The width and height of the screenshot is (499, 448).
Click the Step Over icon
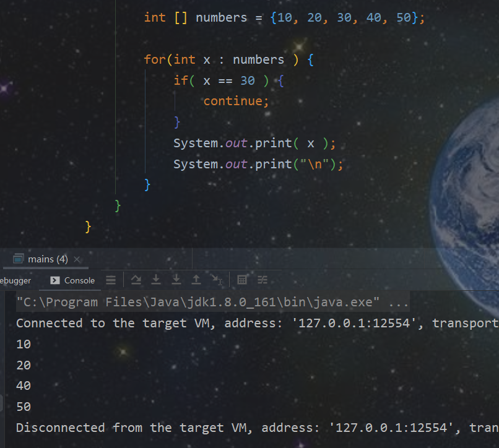136,280
